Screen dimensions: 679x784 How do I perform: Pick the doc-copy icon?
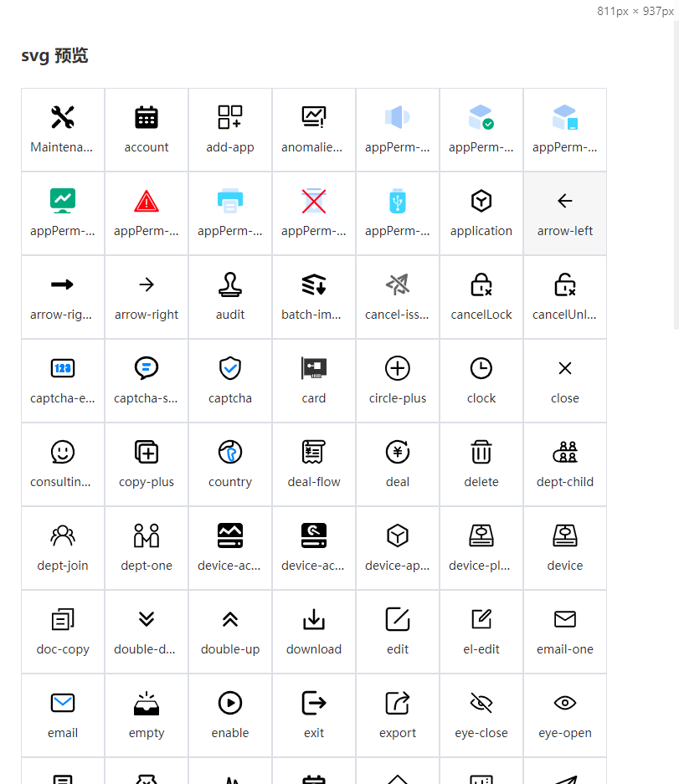[x=63, y=619]
